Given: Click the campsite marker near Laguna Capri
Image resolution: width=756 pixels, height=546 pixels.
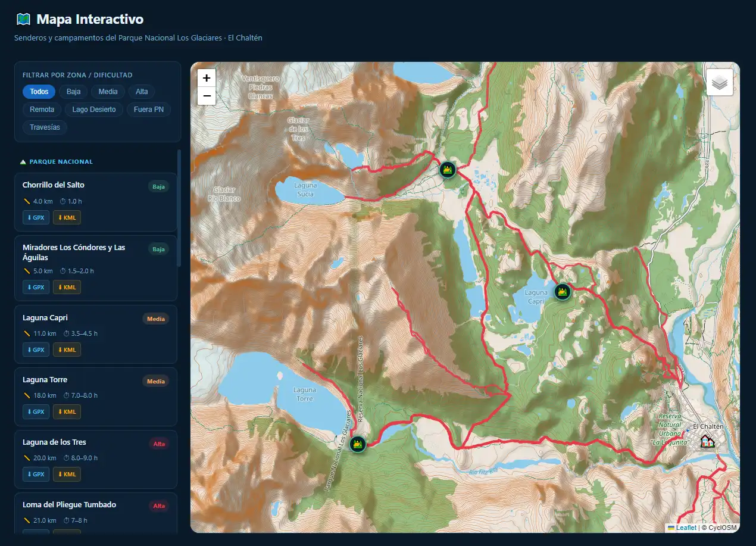Looking at the screenshot, I should coord(562,292).
